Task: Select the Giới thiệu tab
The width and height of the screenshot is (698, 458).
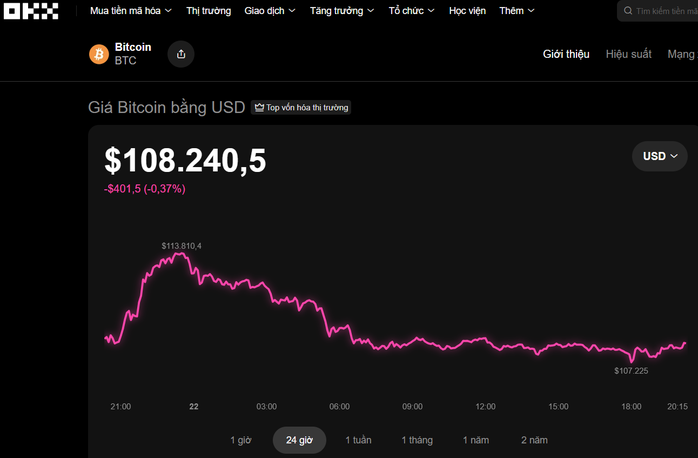Action: (x=566, y=54)
